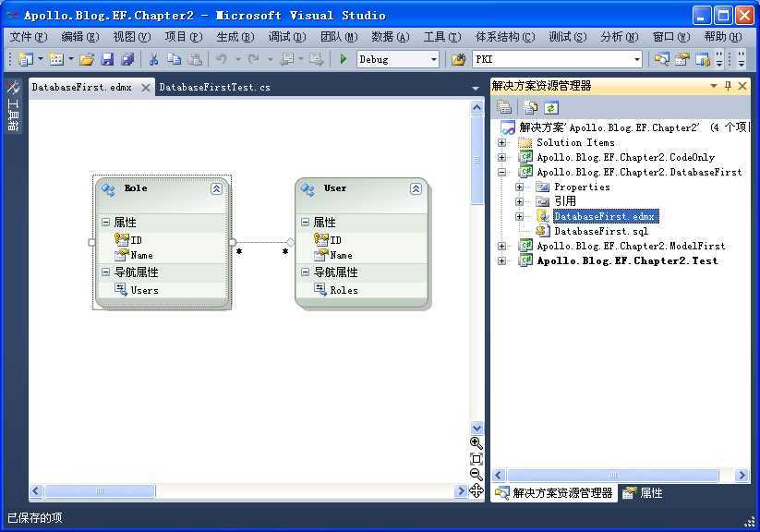The height and width of the screenshot is (532, 760).
Task: Click the zoom to 100% designer icon
Action: pos(476,459)
